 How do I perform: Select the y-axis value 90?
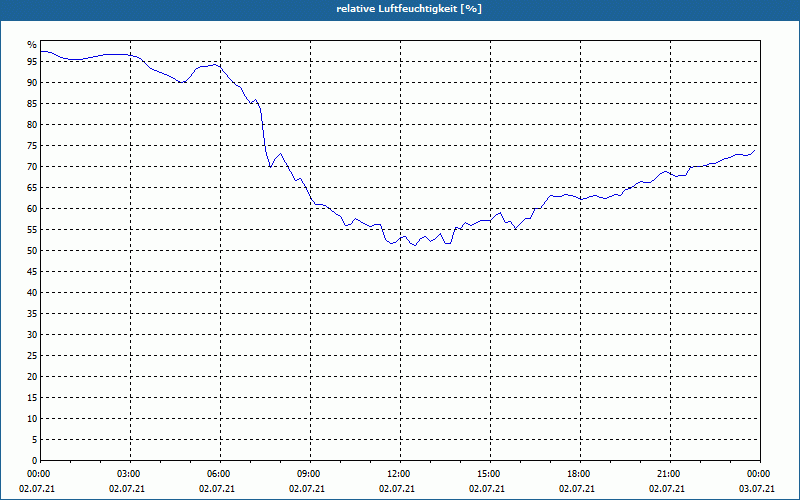(x=32, y=83)
